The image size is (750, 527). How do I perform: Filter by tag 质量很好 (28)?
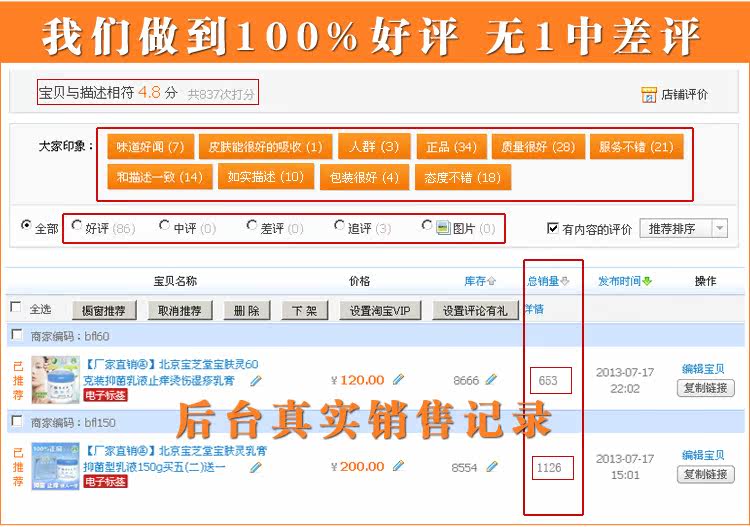click(x=539, y=146)
